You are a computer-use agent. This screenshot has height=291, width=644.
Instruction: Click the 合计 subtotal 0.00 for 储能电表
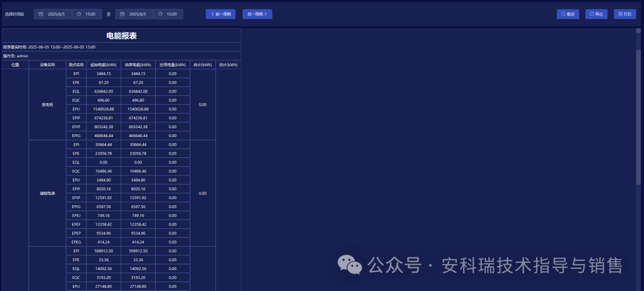click(203, 193)
